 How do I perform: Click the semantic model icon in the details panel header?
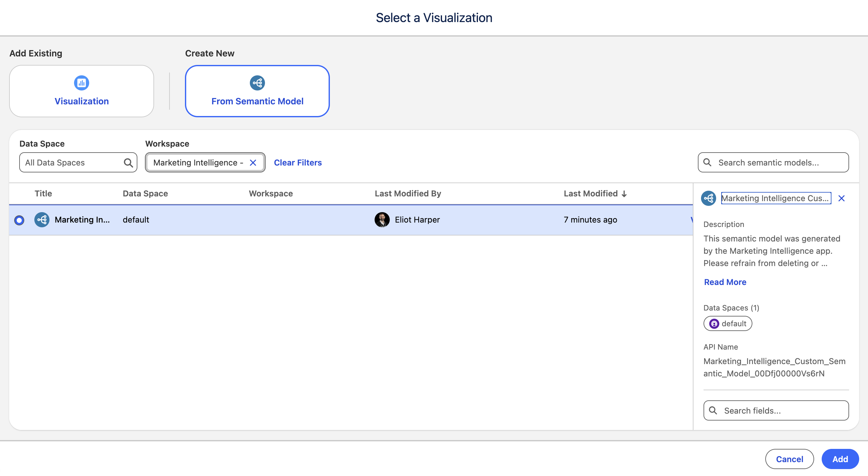[x=709, y=198]
